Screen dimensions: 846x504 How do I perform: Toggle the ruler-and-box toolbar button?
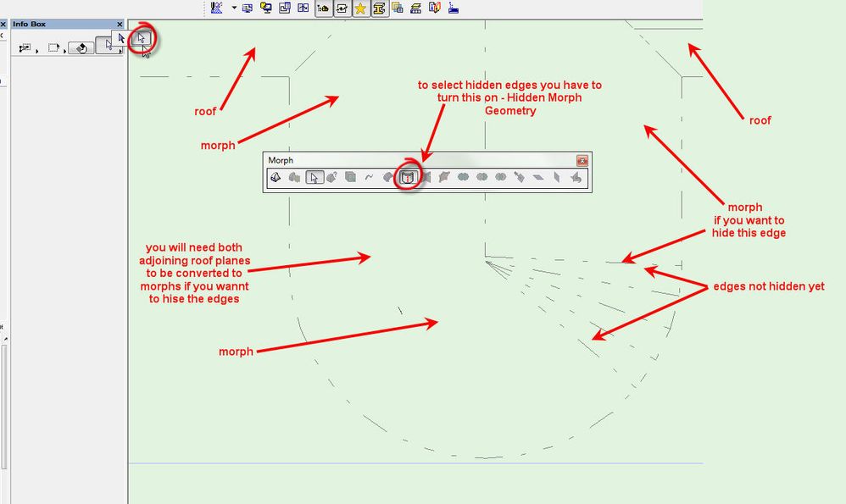[x=323, y=8]
